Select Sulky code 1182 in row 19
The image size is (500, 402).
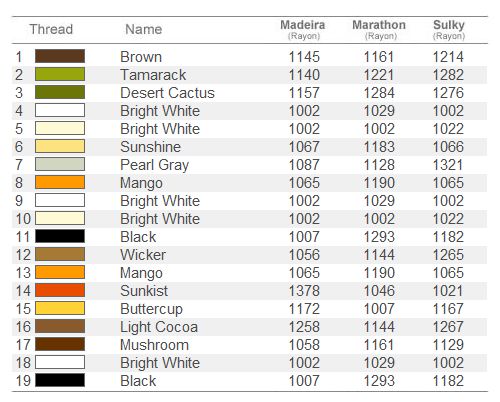click(x=448, y=381)
